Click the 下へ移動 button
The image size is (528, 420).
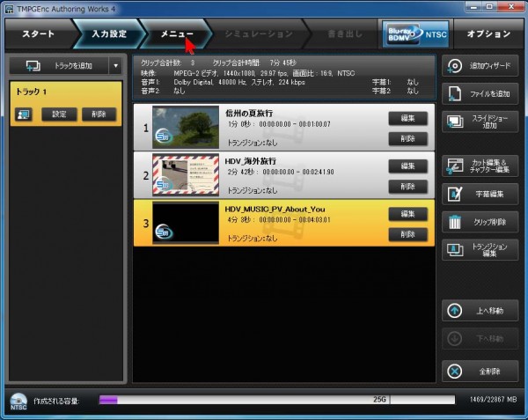(480, 338)
